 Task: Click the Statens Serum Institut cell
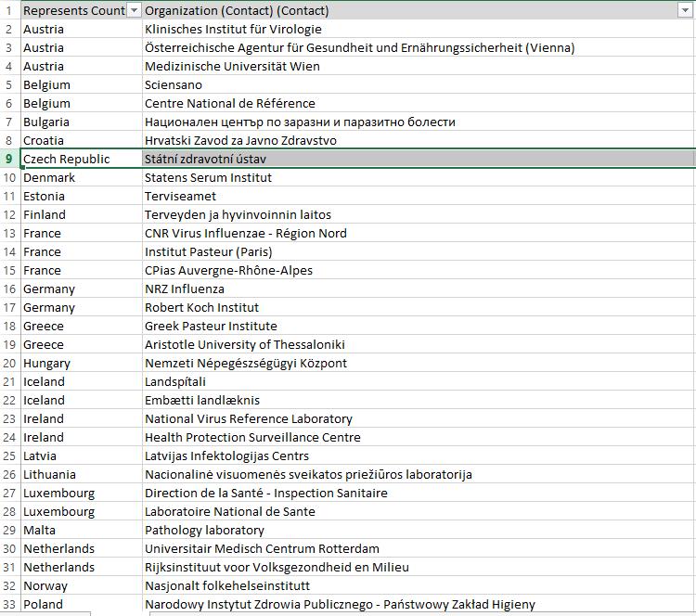419,177
